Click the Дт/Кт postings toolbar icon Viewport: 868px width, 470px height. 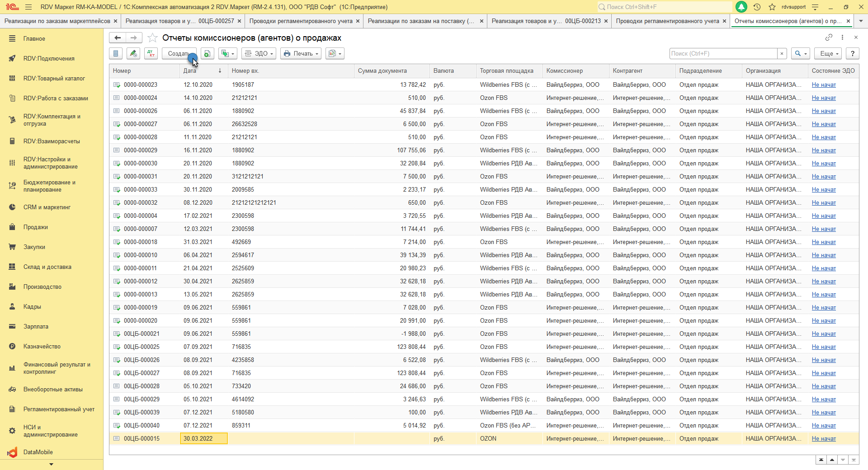[x=151, y=53]
